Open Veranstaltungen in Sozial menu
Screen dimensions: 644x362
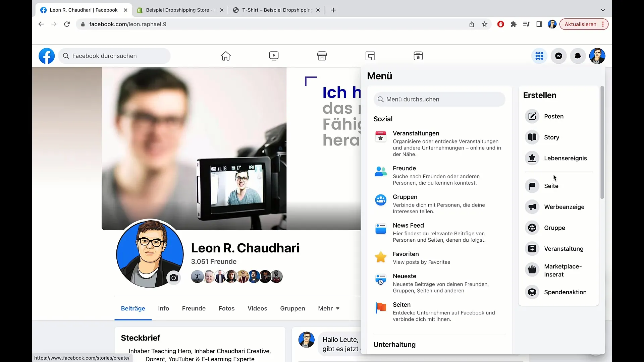tap(439, 143)
